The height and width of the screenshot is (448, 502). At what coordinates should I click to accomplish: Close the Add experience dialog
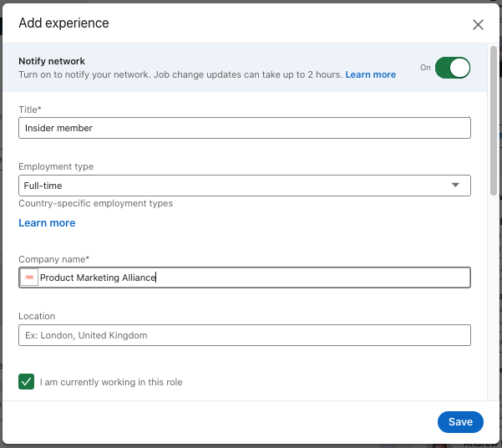coord(478,25)
